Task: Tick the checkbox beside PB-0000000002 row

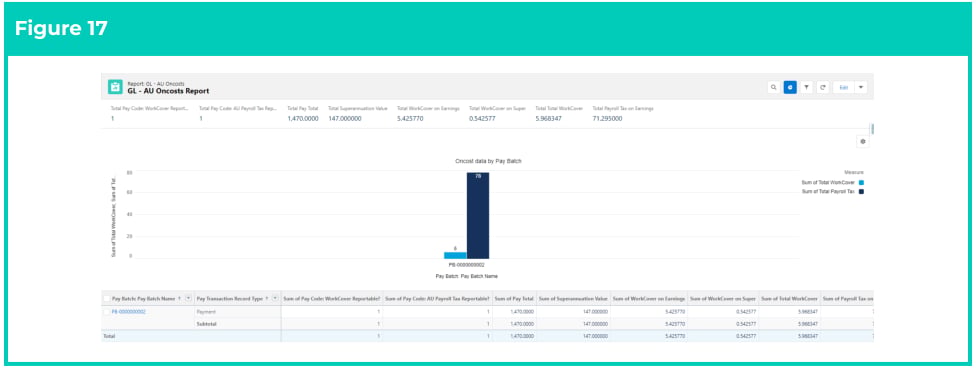Action: (x=107, y=311)
